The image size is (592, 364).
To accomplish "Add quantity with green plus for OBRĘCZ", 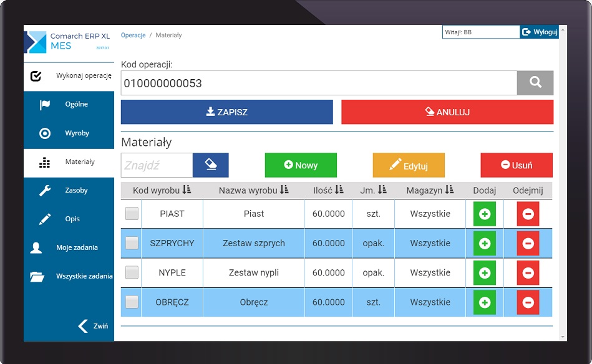I will (485, 302).
